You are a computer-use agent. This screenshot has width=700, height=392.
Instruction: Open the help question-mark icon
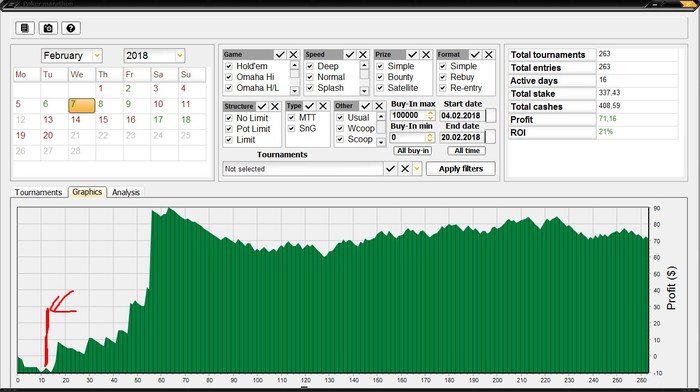tap(71, 28)
